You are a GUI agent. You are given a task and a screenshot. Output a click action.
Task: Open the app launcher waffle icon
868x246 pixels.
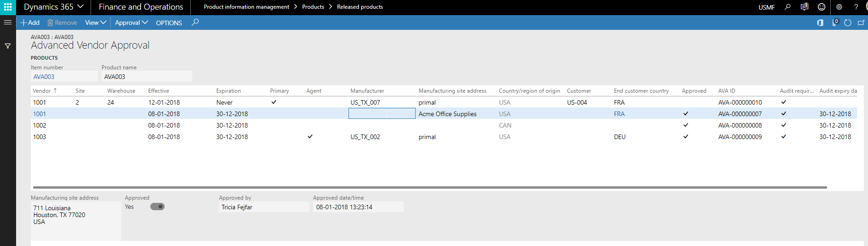[x=8, y=7]
